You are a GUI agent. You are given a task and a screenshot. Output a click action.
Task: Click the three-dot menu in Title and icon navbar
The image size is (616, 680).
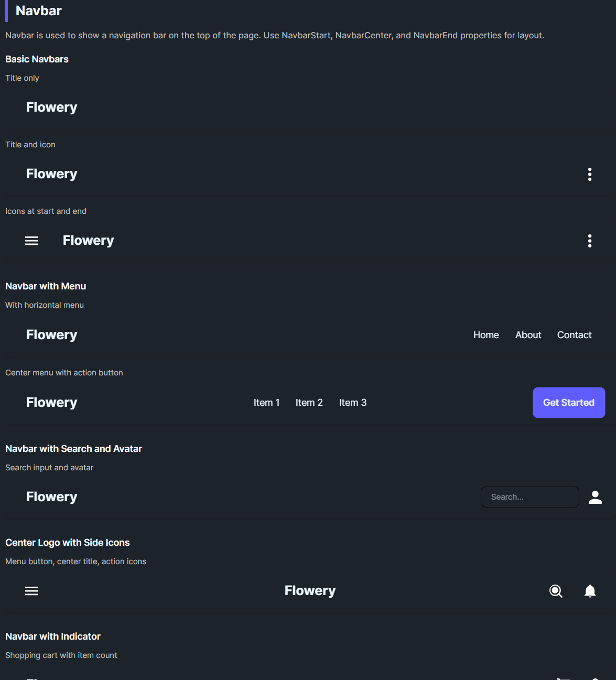590,174
